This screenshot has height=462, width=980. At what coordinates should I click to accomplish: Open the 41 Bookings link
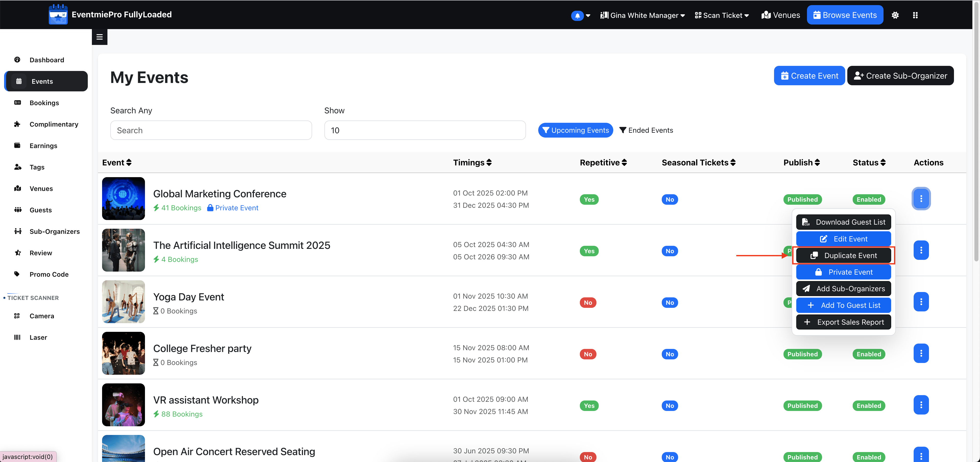[x=177, y=208]
